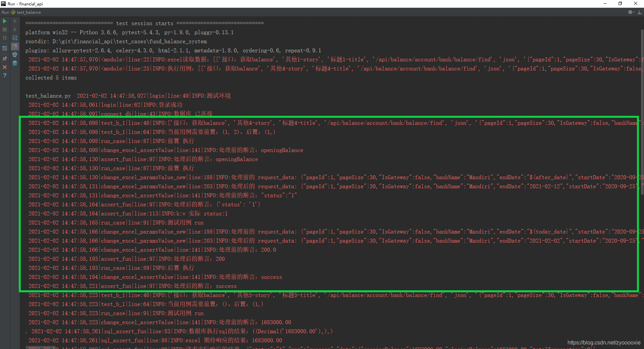Viewport: 644px width, 349px height.
Task: Click the '当前用例需要前置: ()' log line
Action: click(146, 304)
